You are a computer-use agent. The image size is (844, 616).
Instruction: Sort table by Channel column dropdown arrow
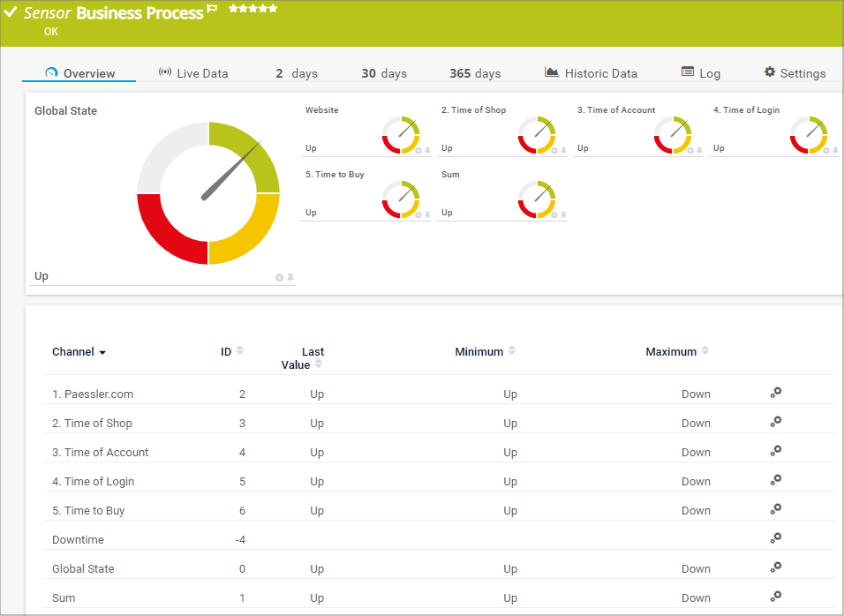tap(102, 352)
